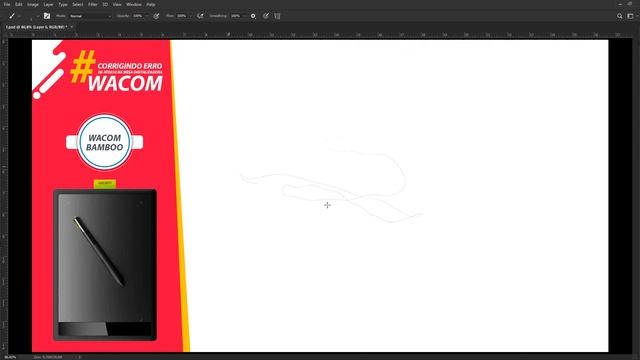Screen dimensions: 640x360
Task: Open the Filter menu
Action: (93, 4)
